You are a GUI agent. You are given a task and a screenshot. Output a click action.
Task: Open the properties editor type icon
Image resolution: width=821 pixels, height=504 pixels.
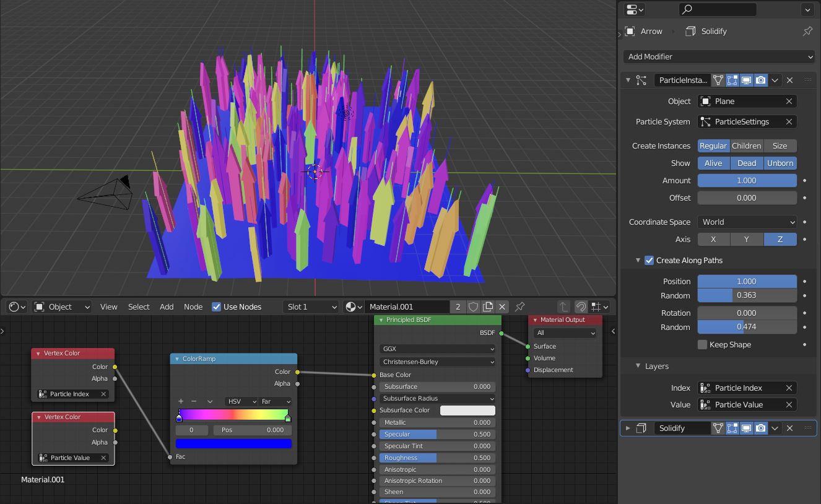tap(635, 9)
